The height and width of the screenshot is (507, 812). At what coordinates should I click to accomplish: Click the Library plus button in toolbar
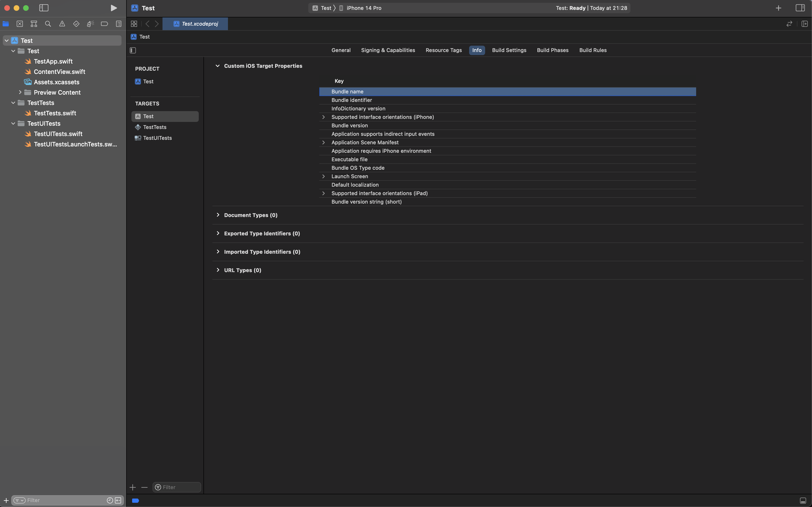point(779,8)
